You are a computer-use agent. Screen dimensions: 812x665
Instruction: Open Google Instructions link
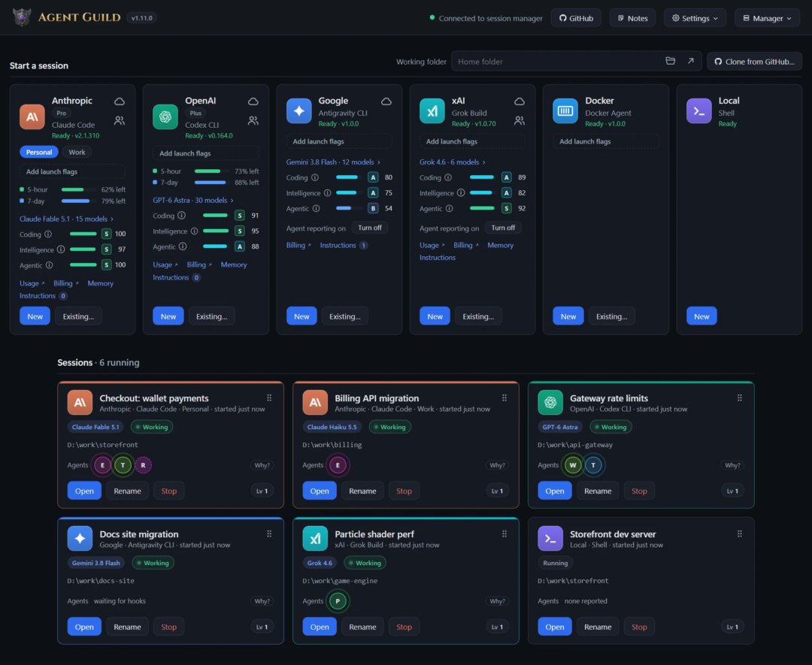coord(338,245)
